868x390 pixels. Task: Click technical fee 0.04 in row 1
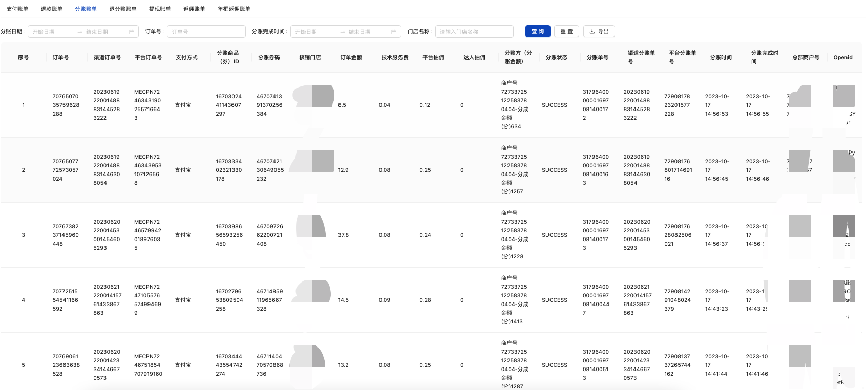point(385,105)
